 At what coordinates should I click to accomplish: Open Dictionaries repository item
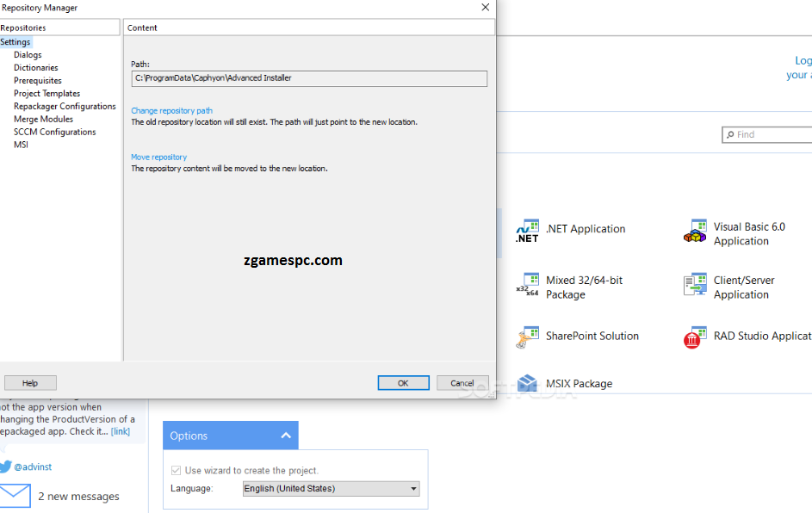pos(35,68)
